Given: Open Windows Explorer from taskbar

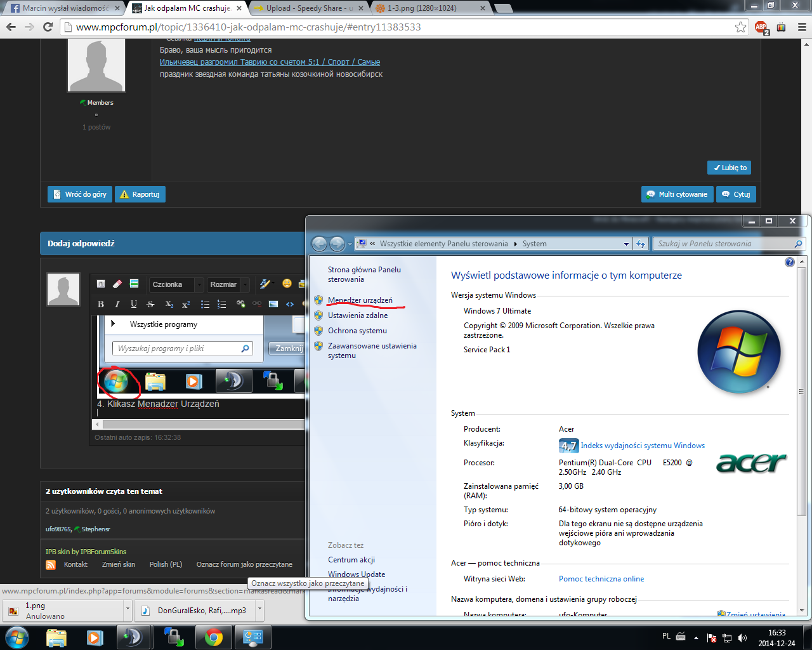Looking at the screenshot, I should point(56,637).
